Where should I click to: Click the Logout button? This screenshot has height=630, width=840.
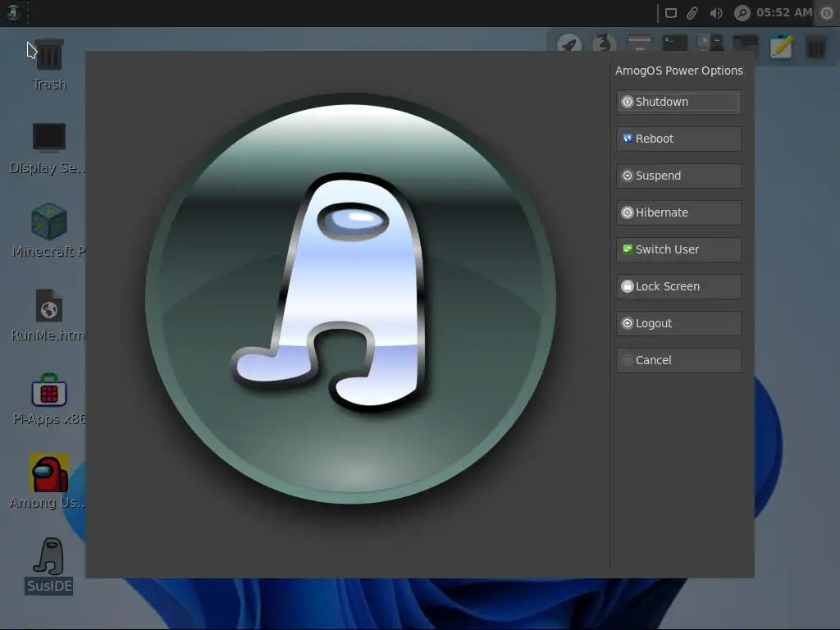click(x=678, y=323)
